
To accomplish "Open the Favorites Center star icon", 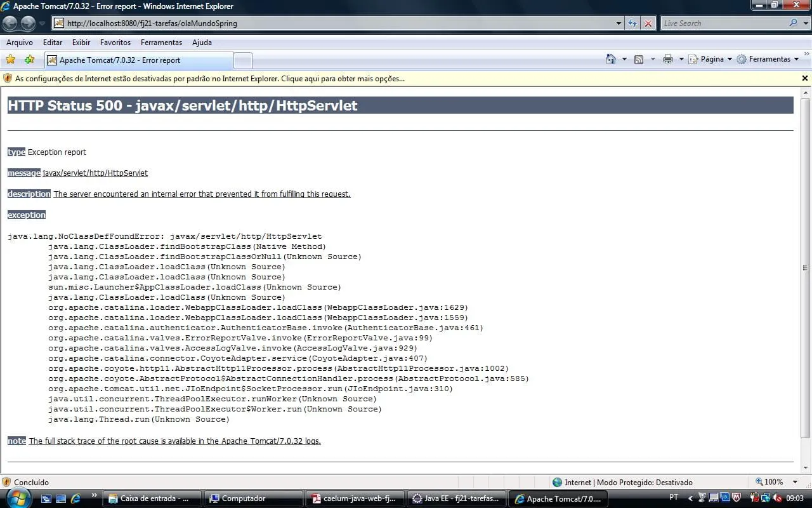I will point(11,60).
